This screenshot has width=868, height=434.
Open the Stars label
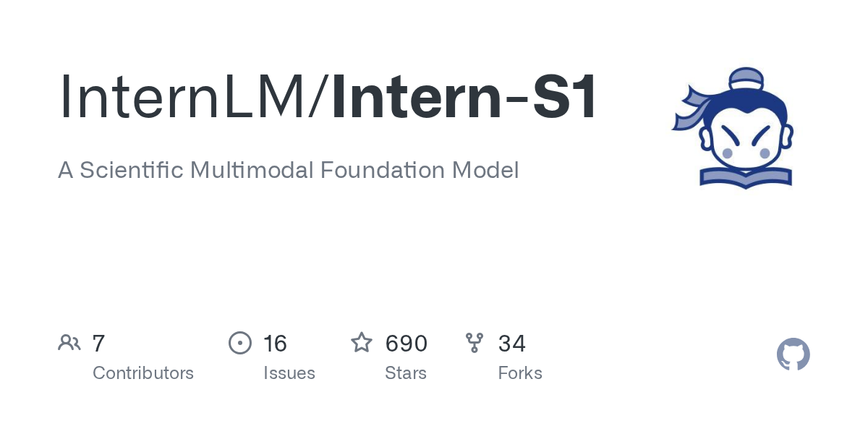406,373
